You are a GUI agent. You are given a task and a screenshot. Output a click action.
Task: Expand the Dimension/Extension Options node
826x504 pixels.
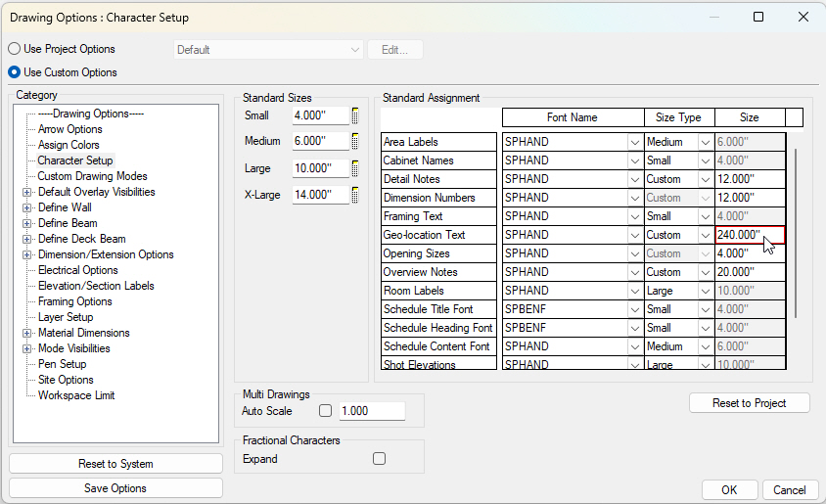26,254
